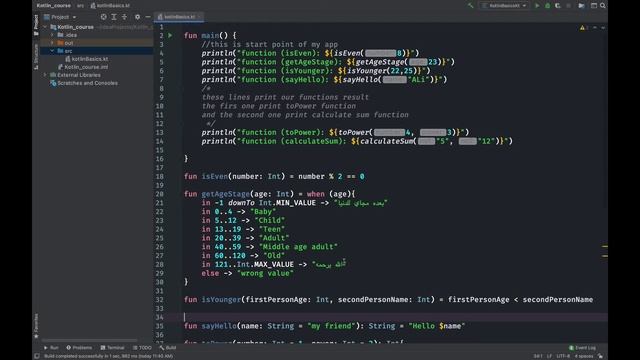Click the Build project hammer icon
The width and height of the screenshot is (640, 360).
point(470,6)
